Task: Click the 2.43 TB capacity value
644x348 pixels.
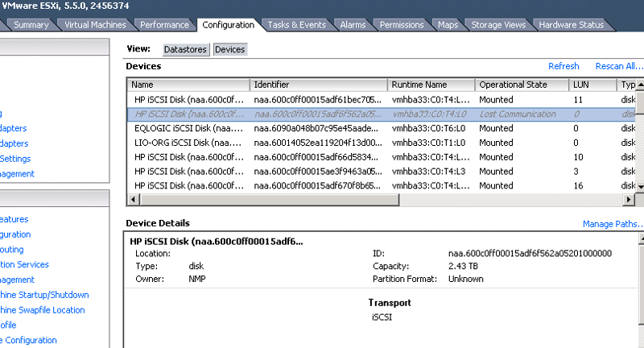Action: [463, 267]
